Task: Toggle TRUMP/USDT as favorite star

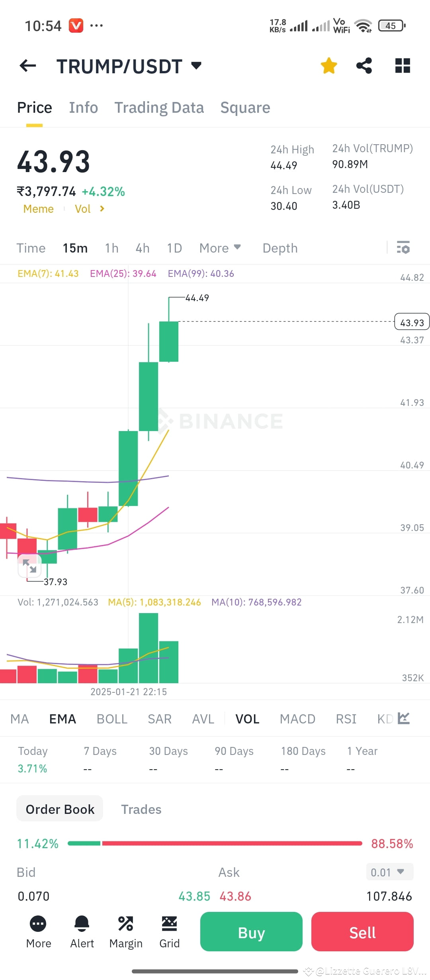Action: coord(329,66)
